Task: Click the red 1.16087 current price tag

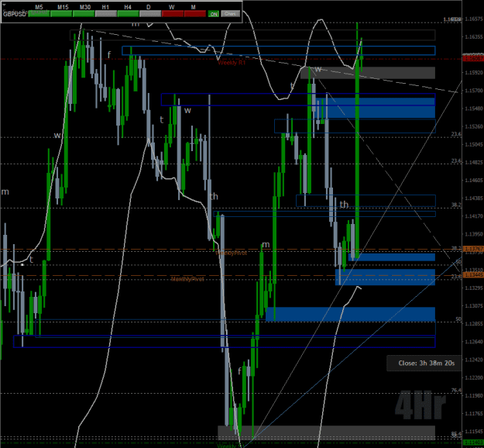Action: pyautogui.click(x=473, y=58)
